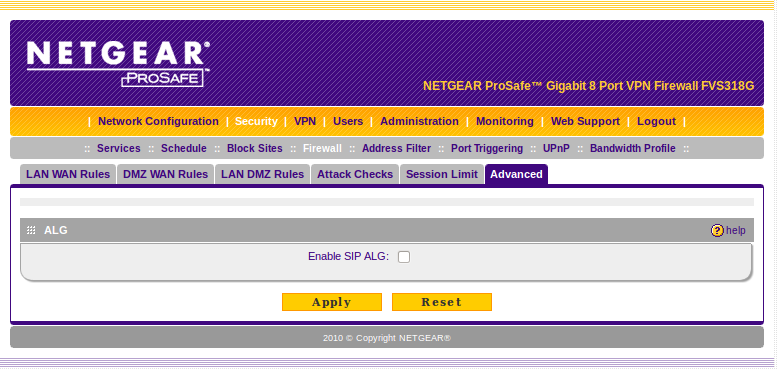Click the help question mark icon
The width and height of the screenshot is (777, 369).
click(x=717, y=230)
